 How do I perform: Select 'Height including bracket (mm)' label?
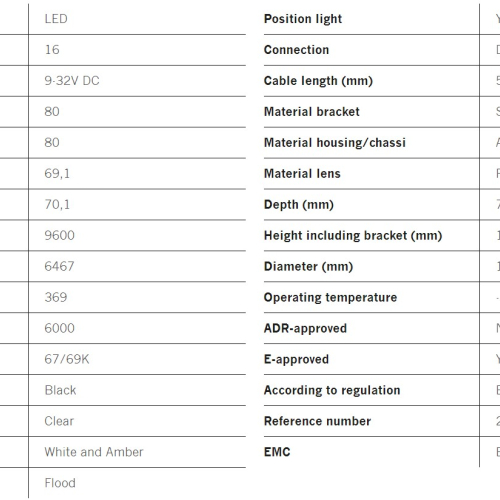pos(353,236)
